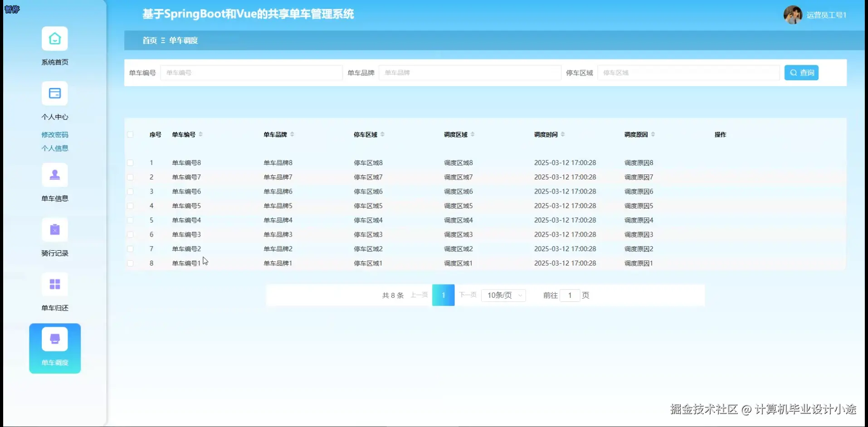The height and width of the screenshot is (427, 868).
Task: Select 个人中心 menu label
Action: [55, 117]
